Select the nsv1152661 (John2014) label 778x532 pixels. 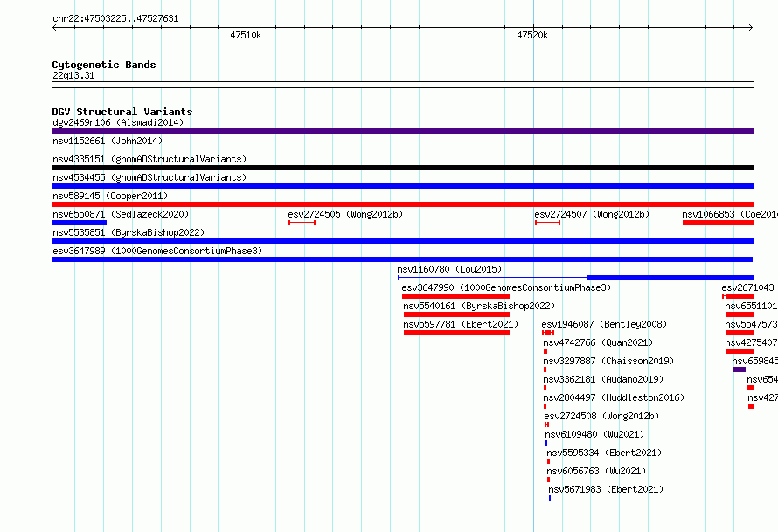(108, 141)
